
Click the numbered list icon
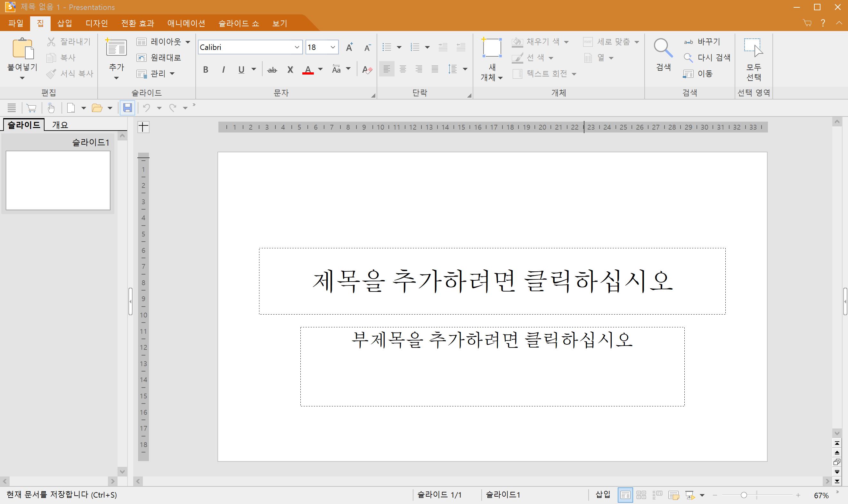(415, 47)
